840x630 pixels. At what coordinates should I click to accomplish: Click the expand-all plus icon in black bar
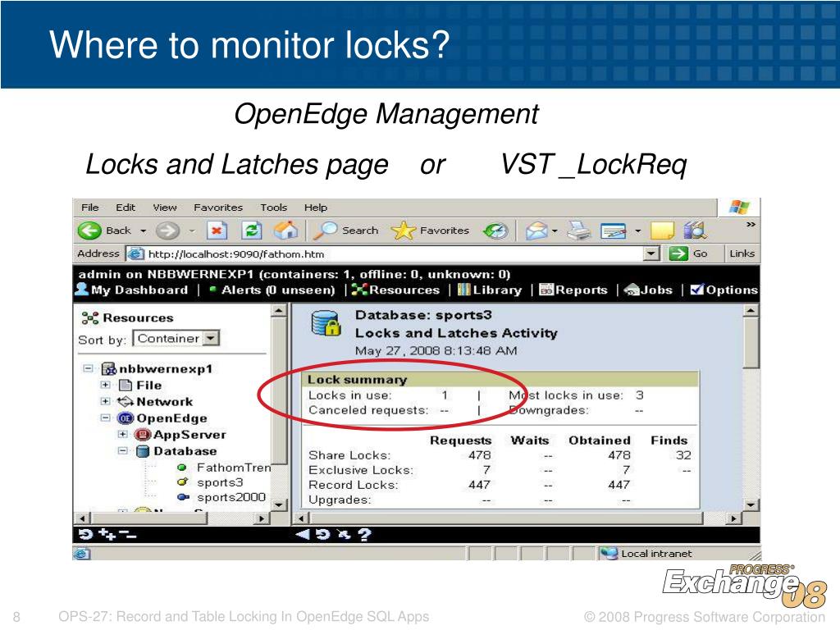coord(107,534)
